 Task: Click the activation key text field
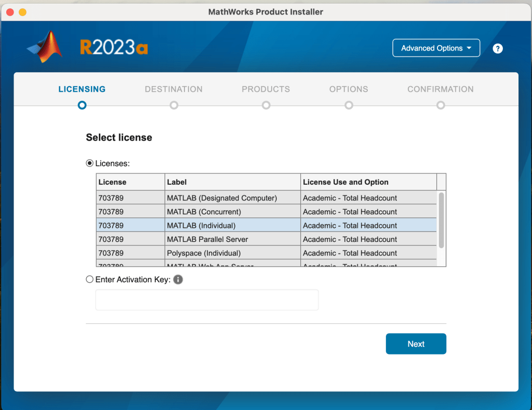tap(207, 300)
